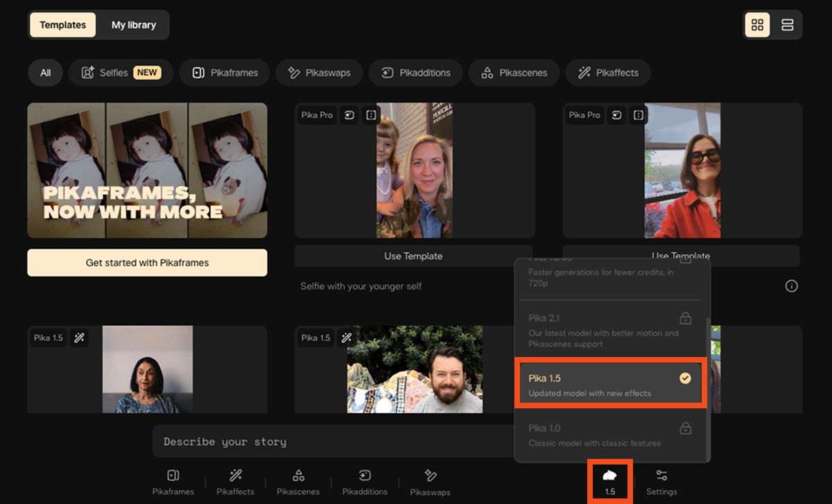The image size is (832, 504).
Task: Click frame icon on younger-self selfie card
Action: pyautogui.click(x=371, y=115)
